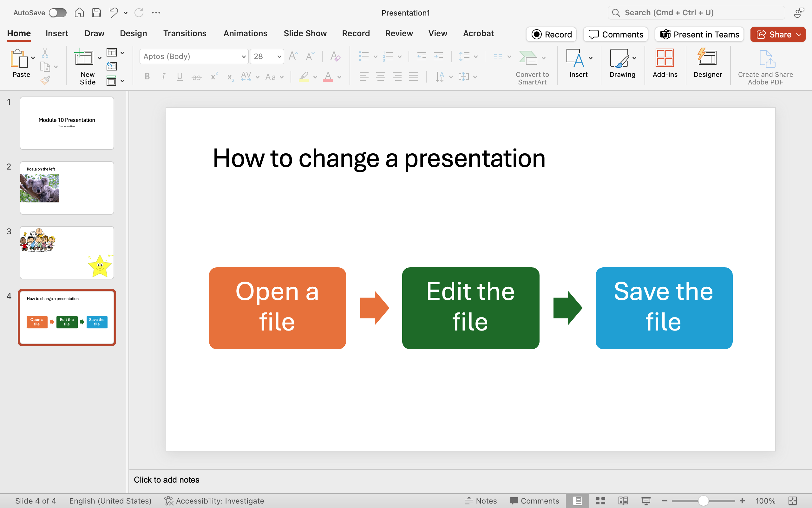812x508 pixels.
Task: Apply strikethrough formatting
Action: [197, 77]
